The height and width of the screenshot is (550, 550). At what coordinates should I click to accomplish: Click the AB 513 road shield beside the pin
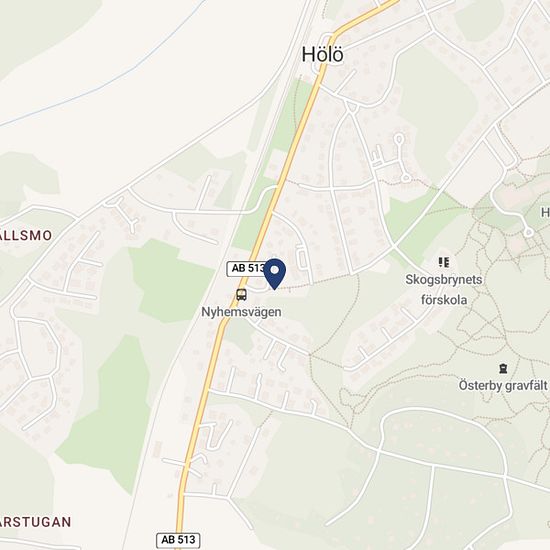[248, 269]
